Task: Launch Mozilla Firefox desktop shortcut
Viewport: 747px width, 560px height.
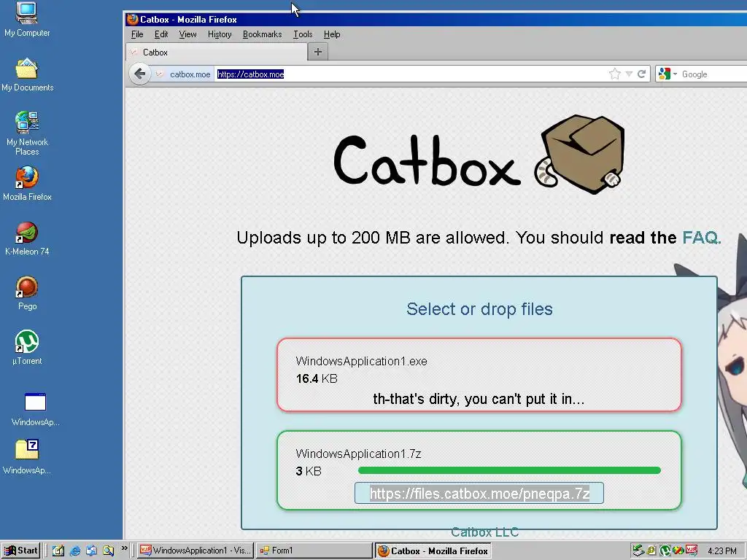Action: point(27,183)
